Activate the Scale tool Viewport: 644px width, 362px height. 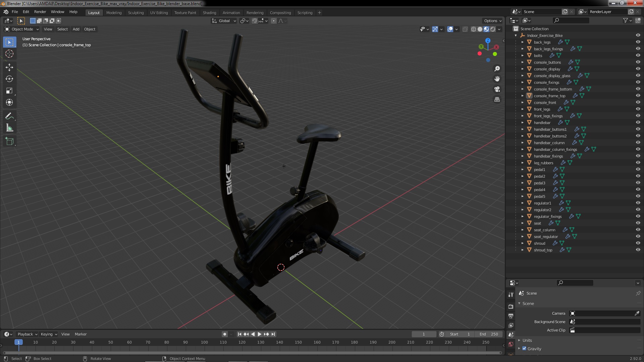pyautogui.click(x=9, y=90)
